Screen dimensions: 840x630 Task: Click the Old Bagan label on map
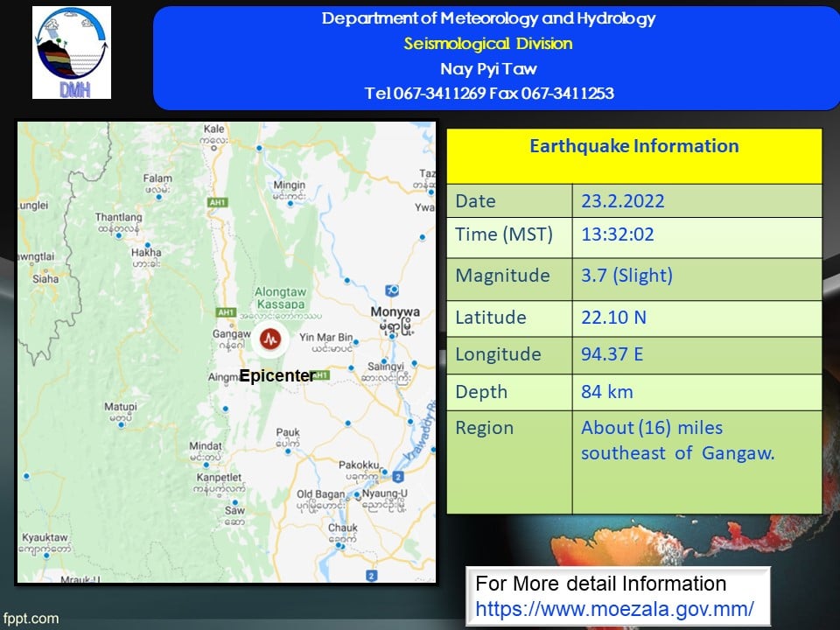pos(318,495)
